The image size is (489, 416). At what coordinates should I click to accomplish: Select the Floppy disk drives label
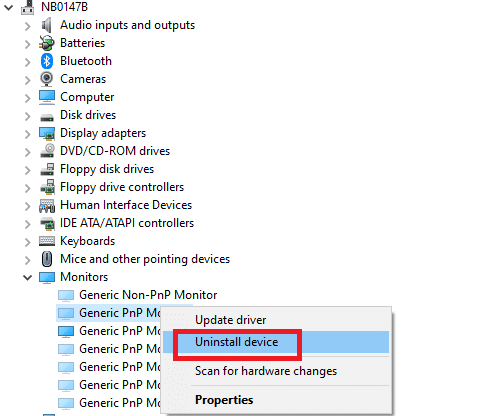(107, 169)
